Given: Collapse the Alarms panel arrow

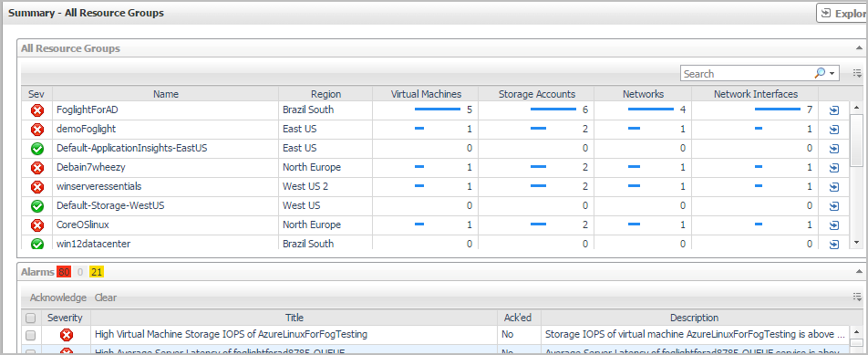Looking at the screenshot, I should (x=859, y=271).
